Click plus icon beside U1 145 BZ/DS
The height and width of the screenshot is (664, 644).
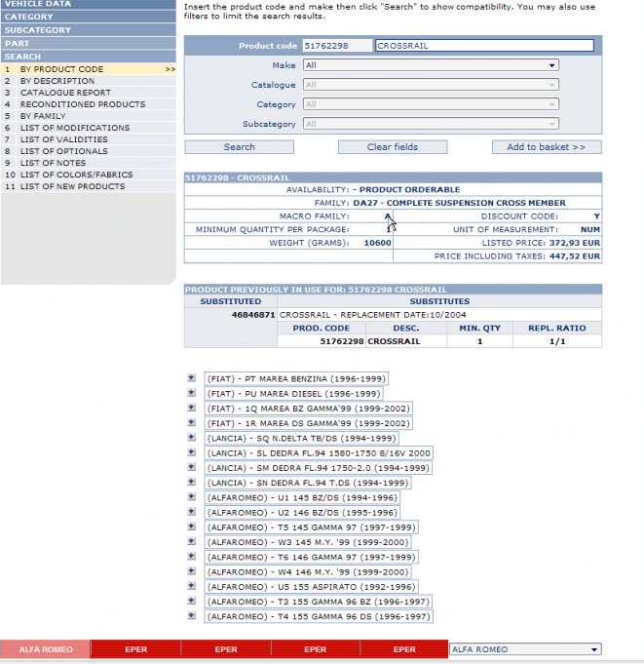[192, 497]
